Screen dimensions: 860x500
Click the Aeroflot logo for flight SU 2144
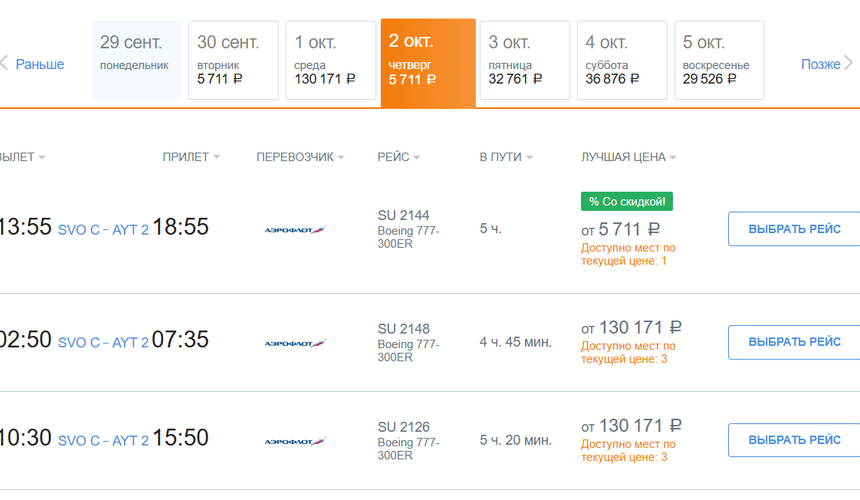295,230
